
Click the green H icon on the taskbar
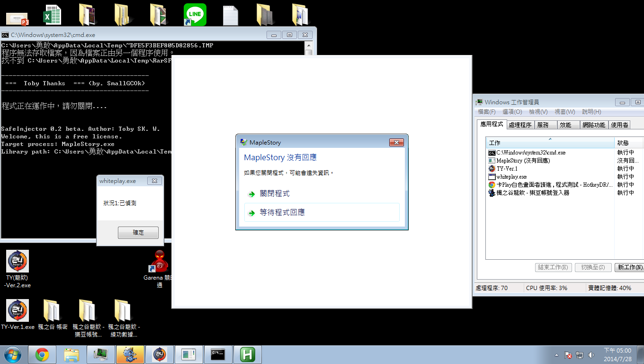click(248, 355)
